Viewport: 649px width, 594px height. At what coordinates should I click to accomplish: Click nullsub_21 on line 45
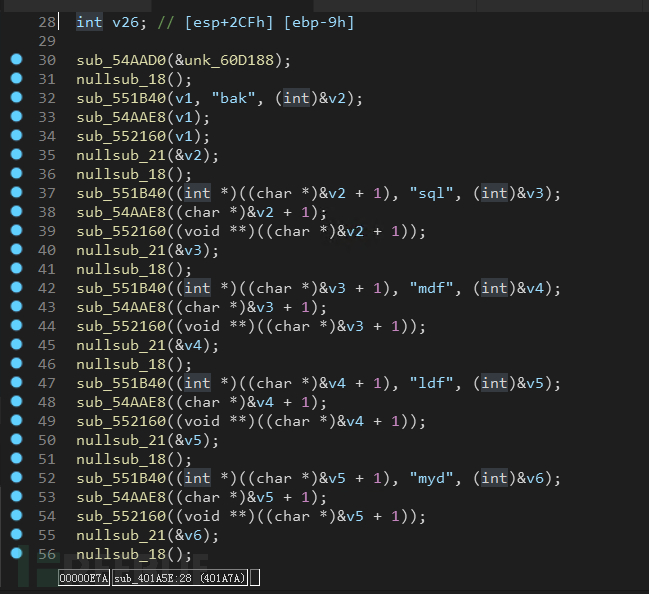tap(121, 346)
